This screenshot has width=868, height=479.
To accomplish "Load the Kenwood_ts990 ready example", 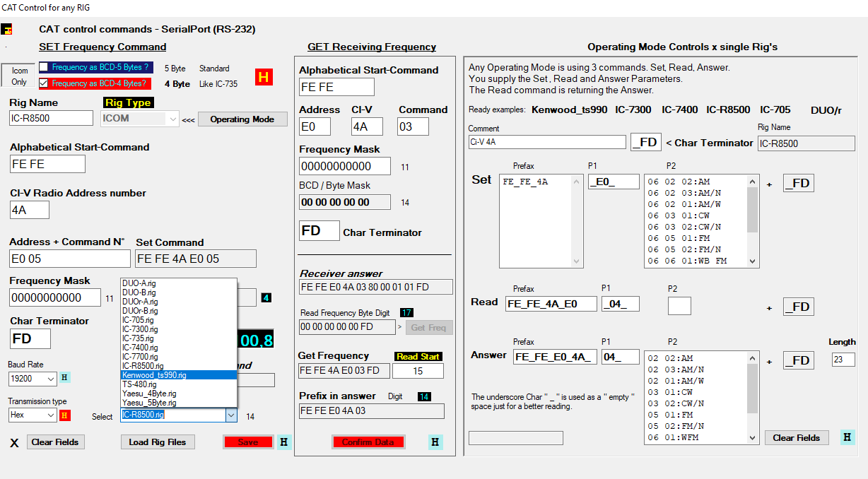I will point(569,110).
